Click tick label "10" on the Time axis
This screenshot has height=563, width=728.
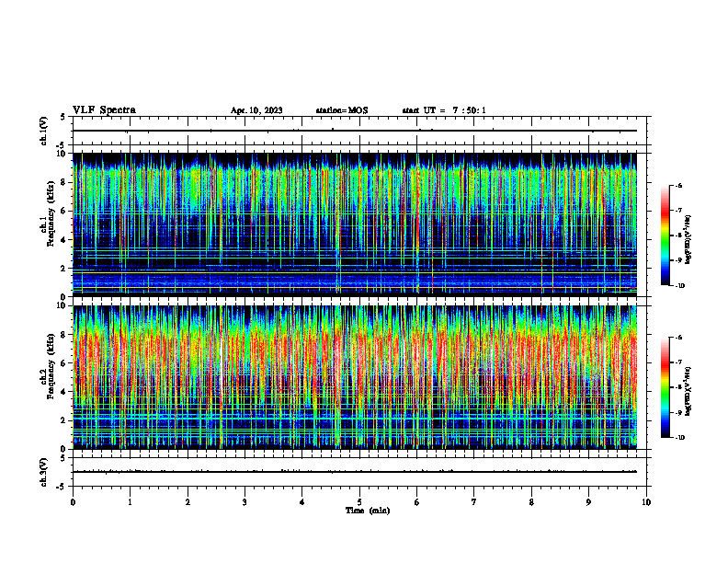click(646, 502)
